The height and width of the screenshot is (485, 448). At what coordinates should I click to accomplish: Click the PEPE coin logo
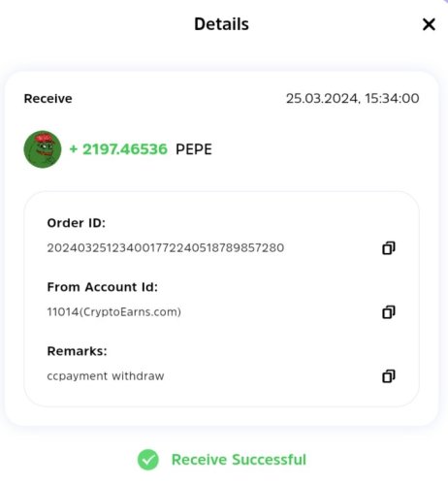coord(43,149)
